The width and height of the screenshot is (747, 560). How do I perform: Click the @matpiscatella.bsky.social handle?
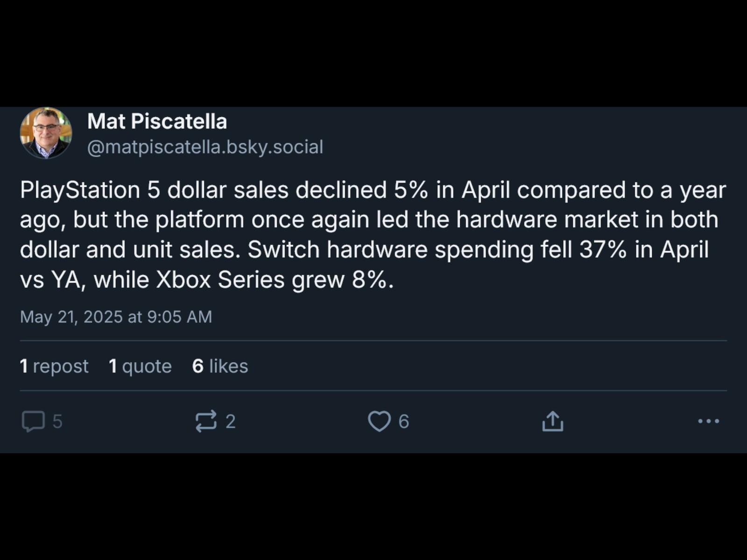[205, 147]
